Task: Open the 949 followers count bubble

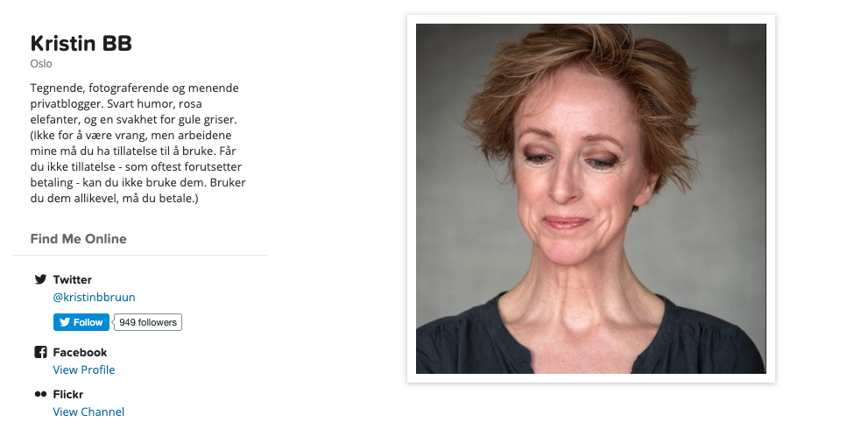Action: (x=148, y=322)
